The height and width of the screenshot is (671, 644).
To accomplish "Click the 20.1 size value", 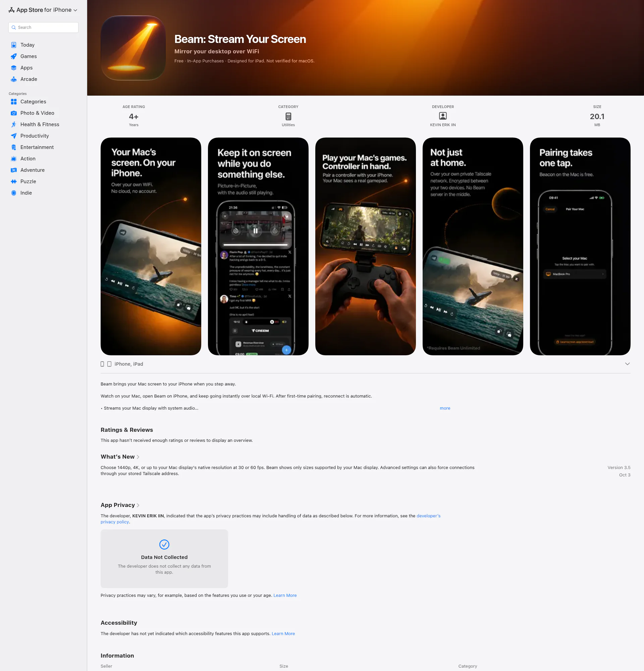I will click(597, 116).
